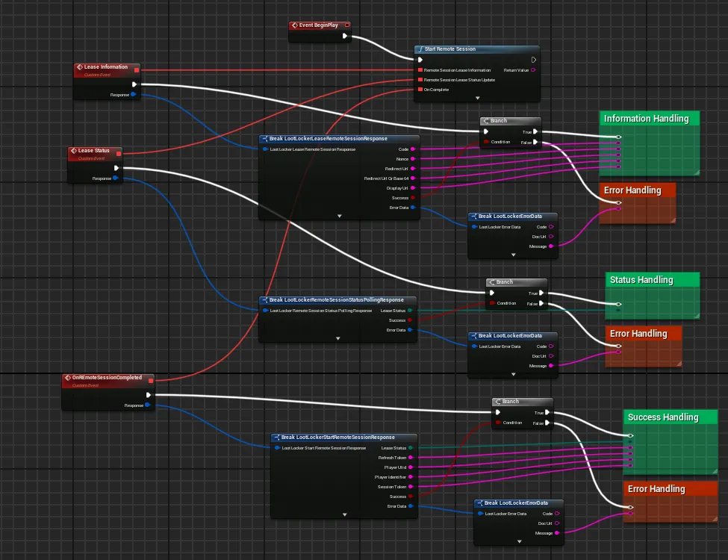Click the Refresh Token output pin
728x560 pixels.
click(411, 458)
